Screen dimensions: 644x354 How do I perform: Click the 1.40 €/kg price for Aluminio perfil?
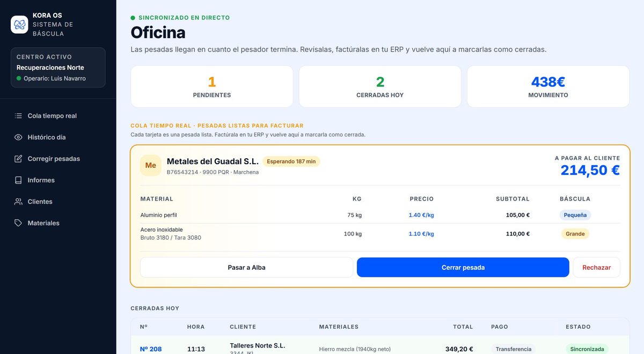tap(421, 215)
